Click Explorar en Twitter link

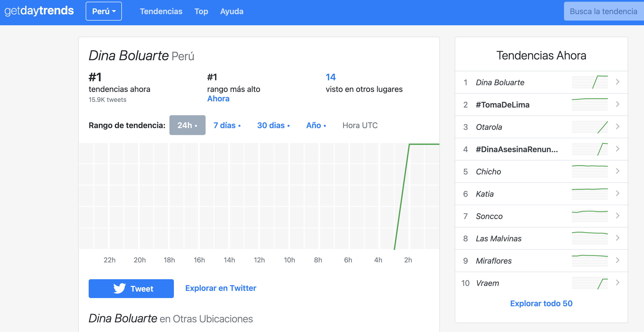[x=220, y=288]
